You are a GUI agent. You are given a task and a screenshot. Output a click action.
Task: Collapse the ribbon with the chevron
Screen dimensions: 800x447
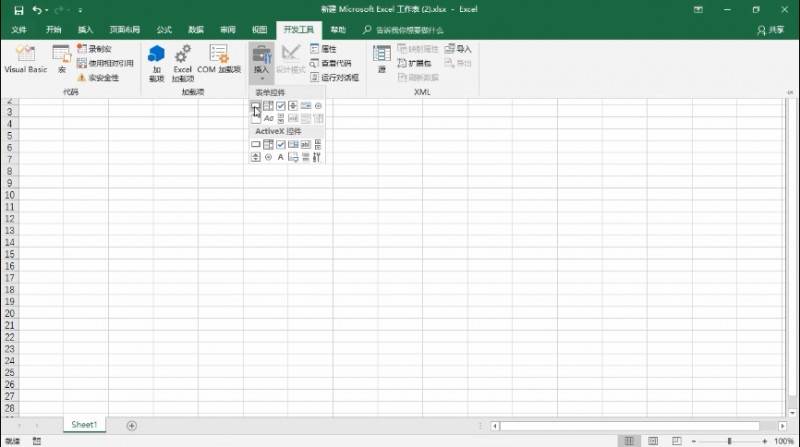click(x=790, y=92)
